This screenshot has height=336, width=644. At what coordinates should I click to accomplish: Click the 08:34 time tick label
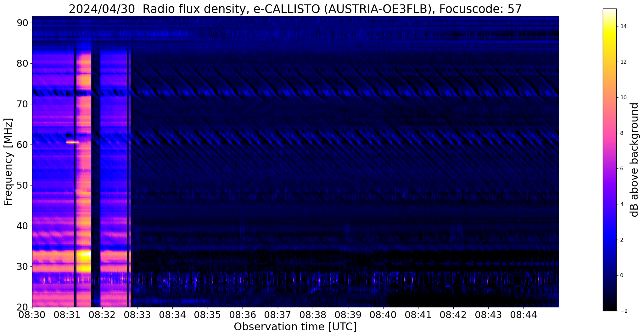[x=172, y=315]
